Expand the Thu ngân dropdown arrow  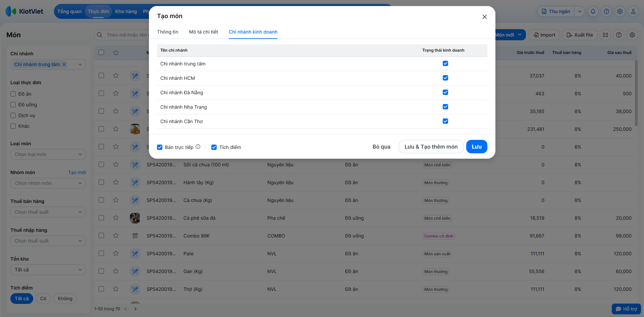click(580, 11)
